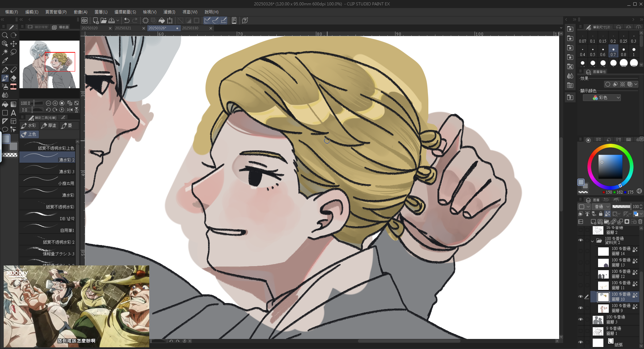Delete layer with trash icon
Image resolution: width=644 pixels, height=349 pixels.
[640, 221]
